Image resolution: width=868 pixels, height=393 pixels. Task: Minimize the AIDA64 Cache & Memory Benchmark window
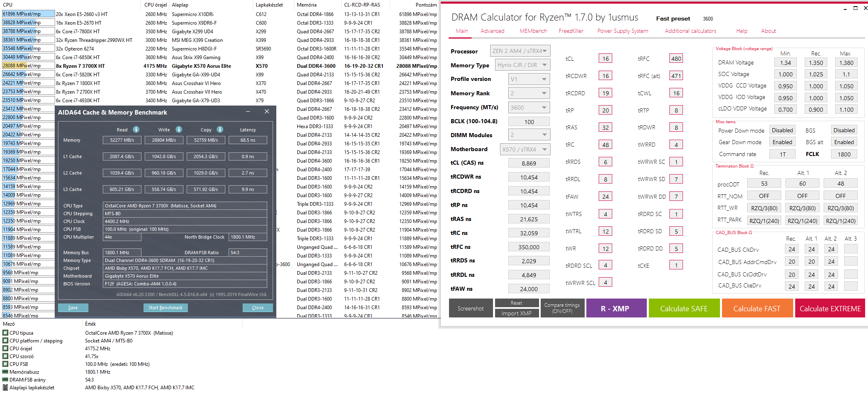pyautogui.click(x=248, y=112)
